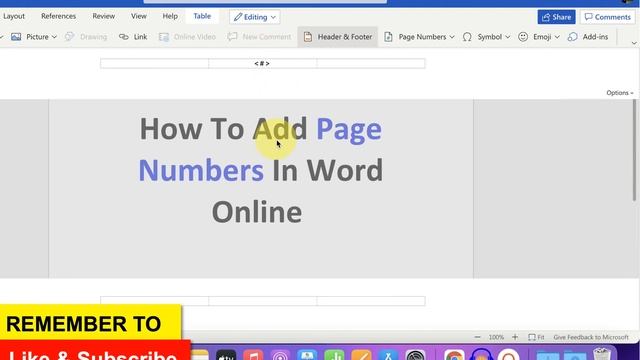
Task: Launch Google Chrome from the Dock
Action: (x=454, y=356)
